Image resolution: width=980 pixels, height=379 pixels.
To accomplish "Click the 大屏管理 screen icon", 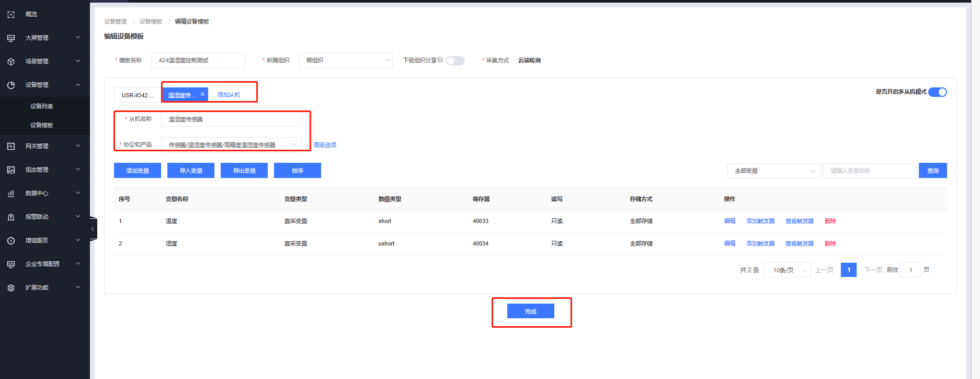I will point(11,38).
